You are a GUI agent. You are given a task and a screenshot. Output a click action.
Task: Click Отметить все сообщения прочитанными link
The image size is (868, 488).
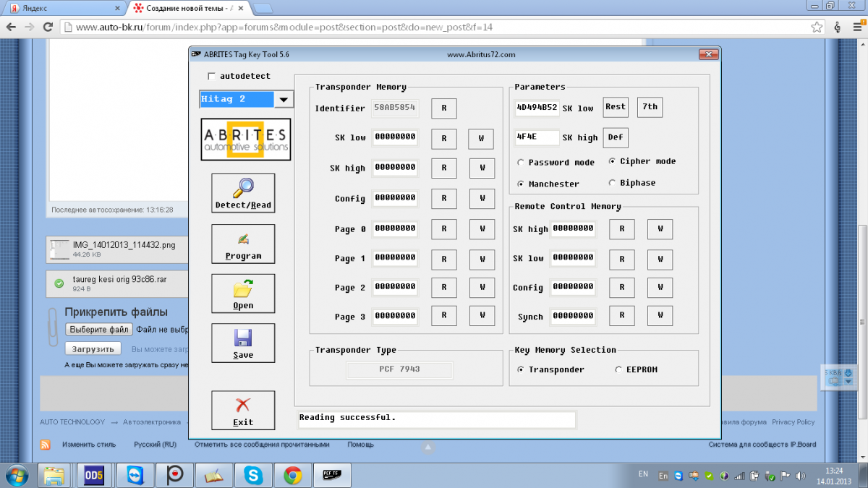pyautogui.click(x=262, y=445)
